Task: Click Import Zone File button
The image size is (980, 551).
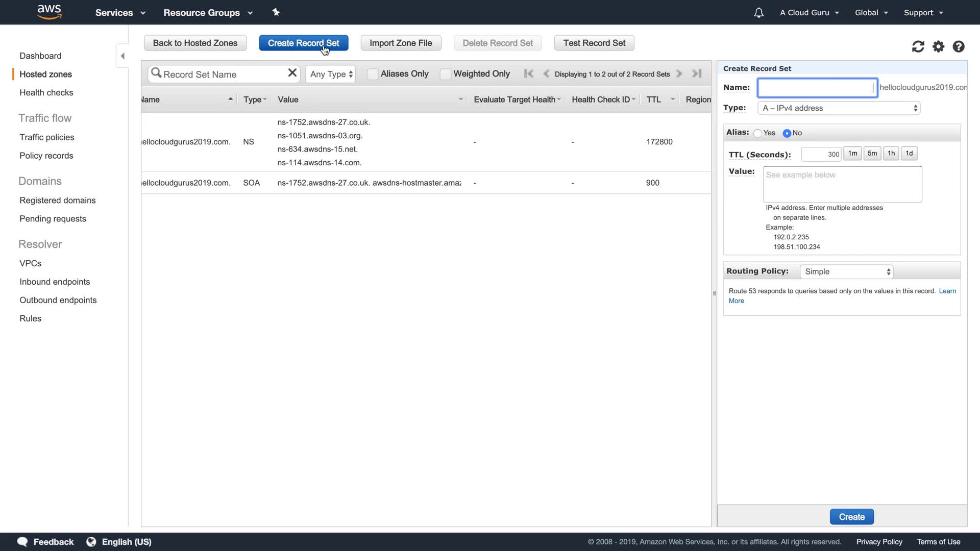Action: (x=401, y=43)
